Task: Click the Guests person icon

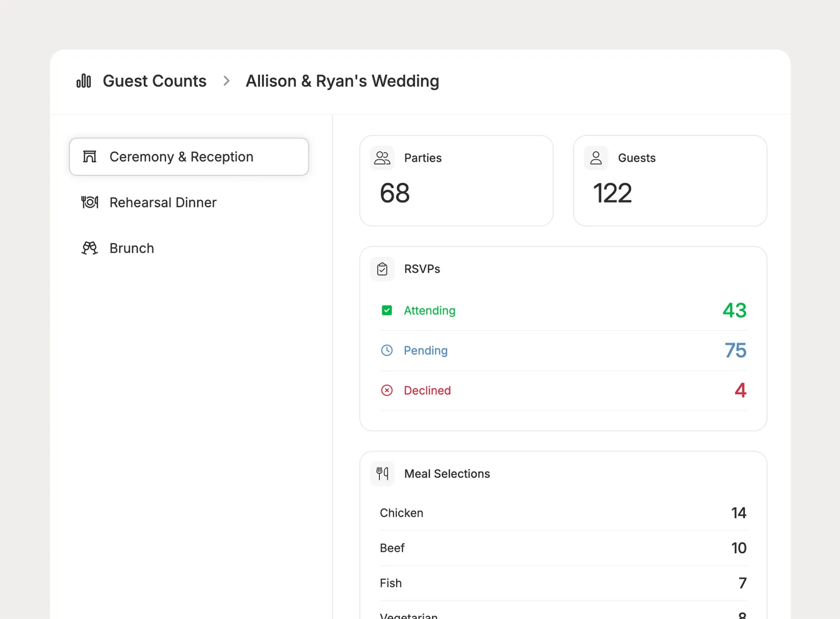Action: (596, 158)
